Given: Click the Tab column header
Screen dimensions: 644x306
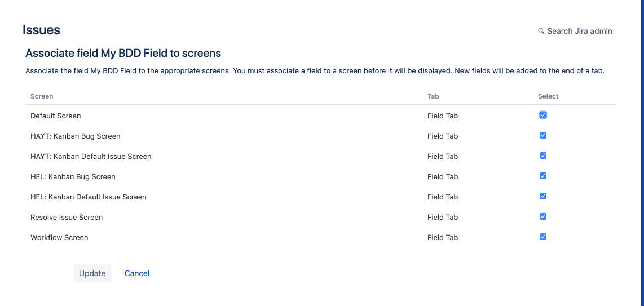Looking at the screenshot, I should pyautogui.click(x=433, y=96).
